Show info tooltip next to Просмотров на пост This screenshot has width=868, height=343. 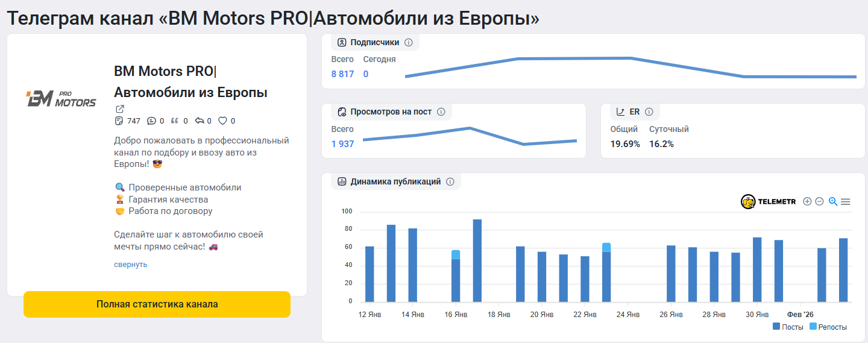[x=441, y=112]
